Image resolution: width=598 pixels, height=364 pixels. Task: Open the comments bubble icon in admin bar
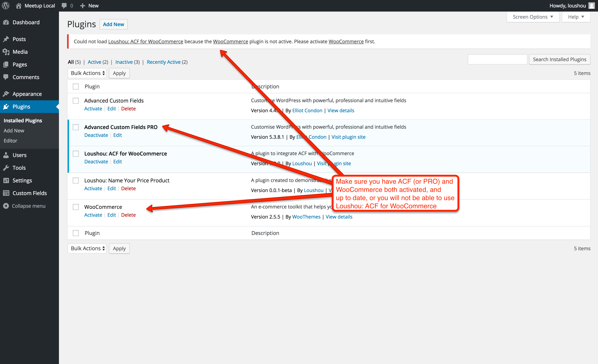[64, 6]
